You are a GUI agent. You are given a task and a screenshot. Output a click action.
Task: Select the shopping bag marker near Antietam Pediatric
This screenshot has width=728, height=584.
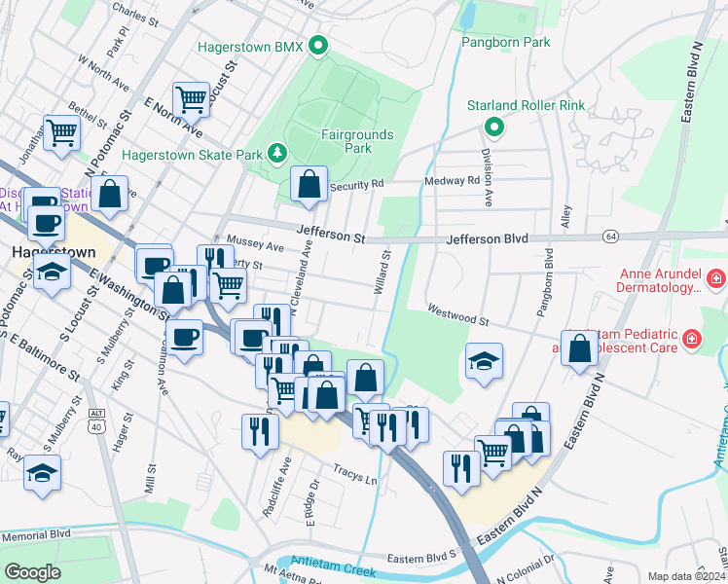click(x=579, y=350)
